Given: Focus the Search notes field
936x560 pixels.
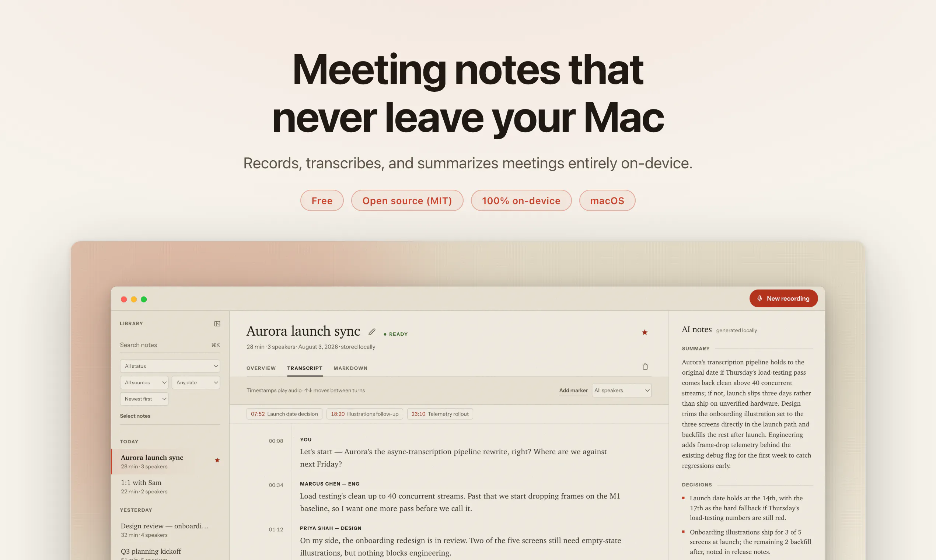Looking at the screenshot, I should (170, 345).
